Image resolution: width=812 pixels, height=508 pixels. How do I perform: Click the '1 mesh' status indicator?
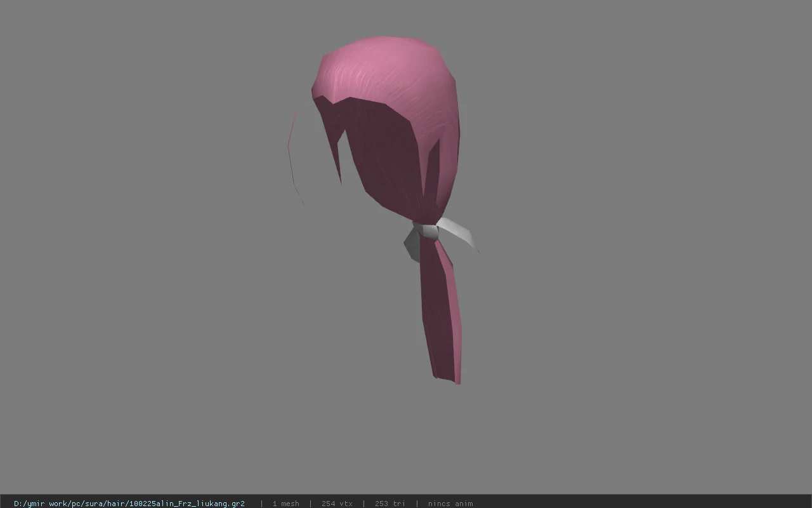pyautogui.click(x=285, y=504)
